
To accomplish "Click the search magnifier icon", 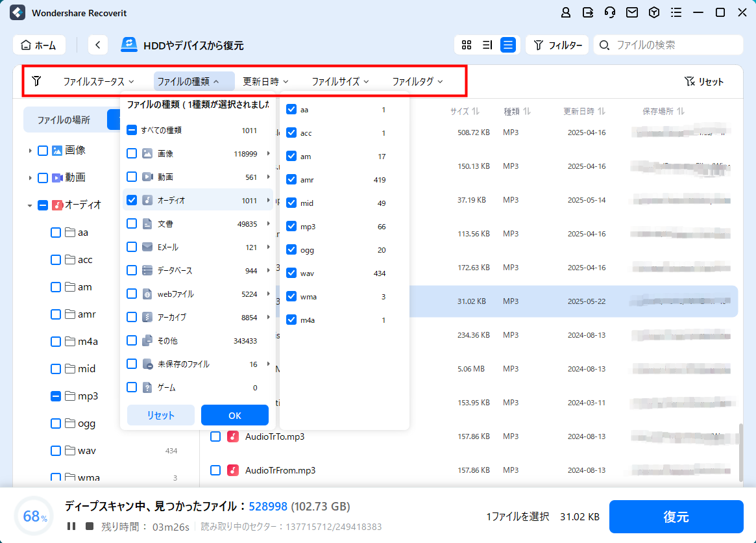I will 604,45.
